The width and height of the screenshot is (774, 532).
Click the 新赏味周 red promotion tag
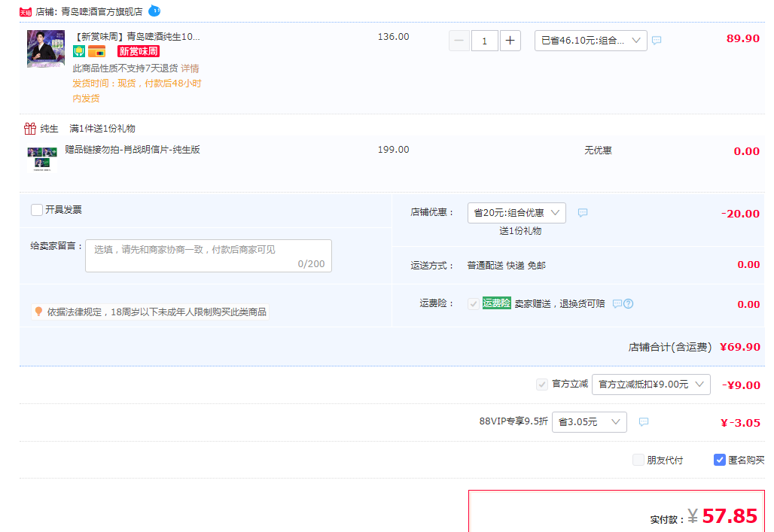tap(139, 51)
